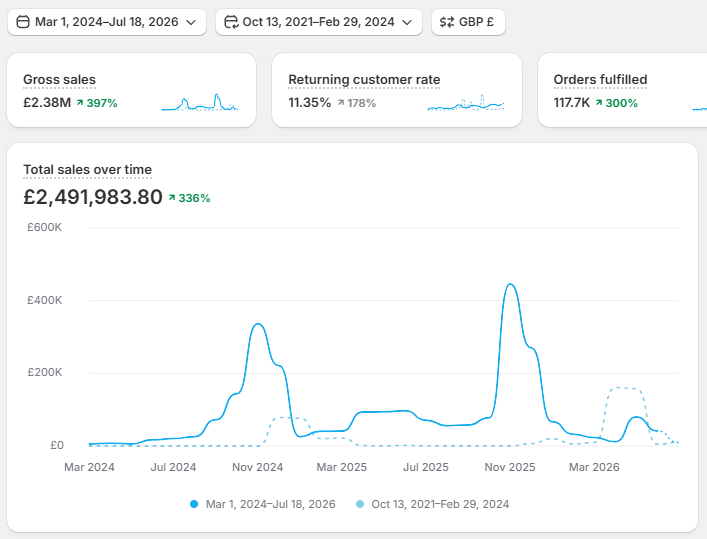Click the comparison calendar icon
Screen dimensions: 707x539
tap(231, 22)
